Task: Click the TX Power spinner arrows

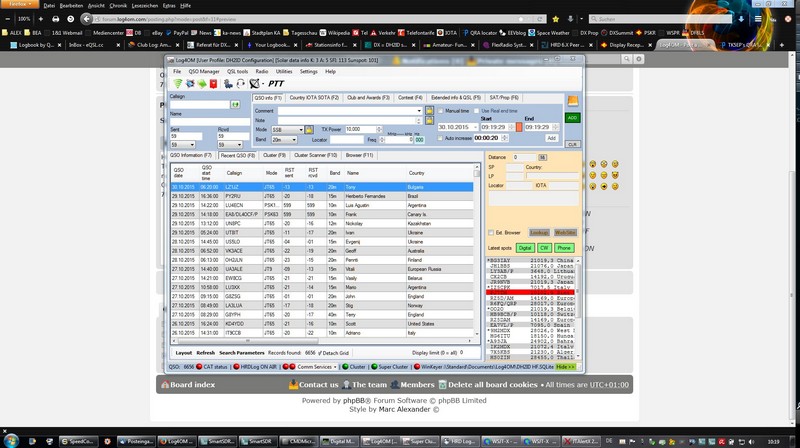Action: pyautogui.click(x=379, y=130)
